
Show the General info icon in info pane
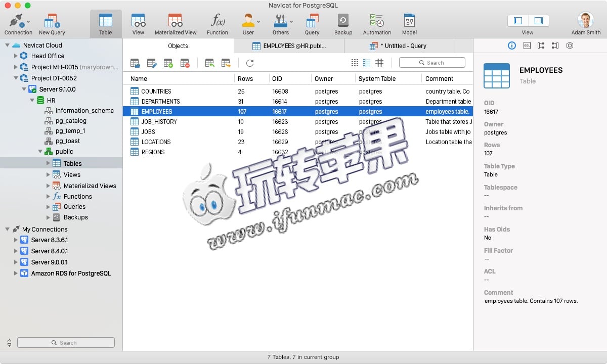coord(512,45)
